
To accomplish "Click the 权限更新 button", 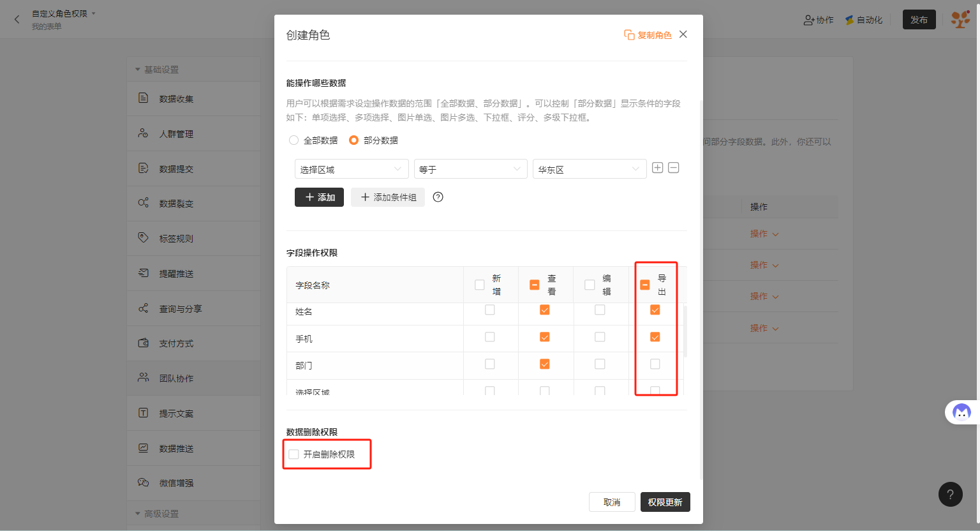I will 665,502.
